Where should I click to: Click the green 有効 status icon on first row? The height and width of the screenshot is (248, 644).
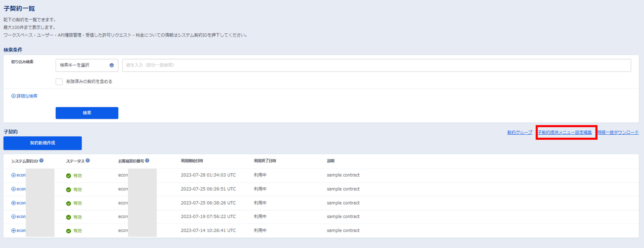[x=68, y=176]
